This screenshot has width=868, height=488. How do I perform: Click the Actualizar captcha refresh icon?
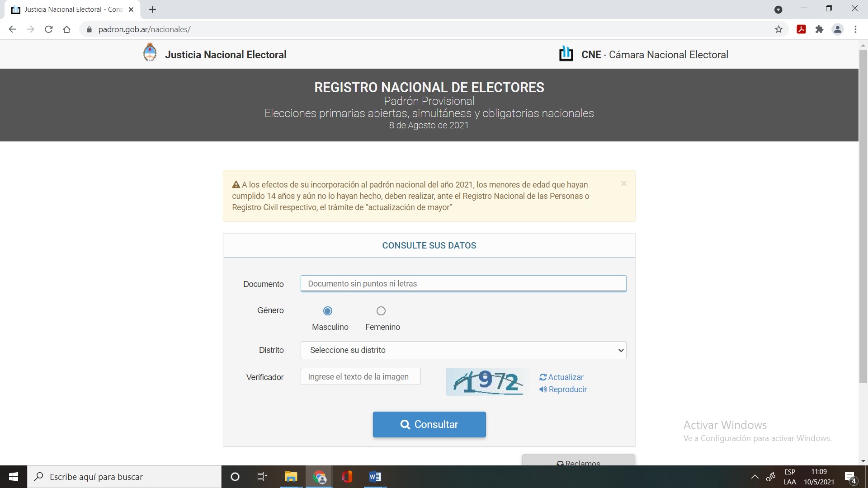(x=543, y=377)
